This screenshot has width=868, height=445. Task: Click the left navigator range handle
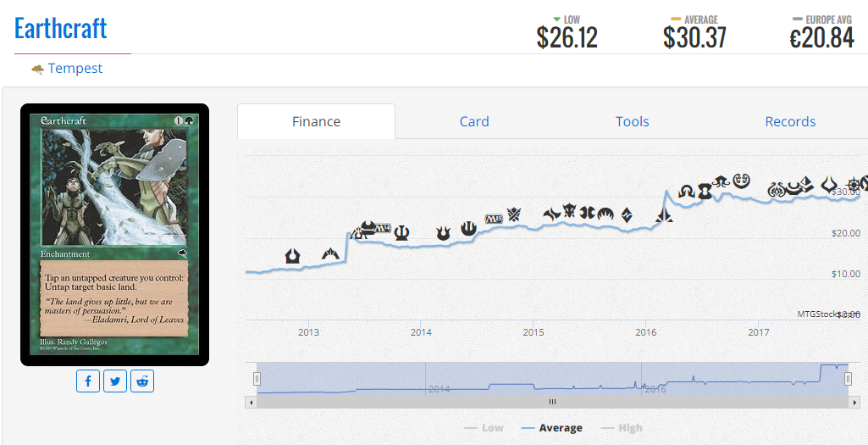(x=257, y=379)
